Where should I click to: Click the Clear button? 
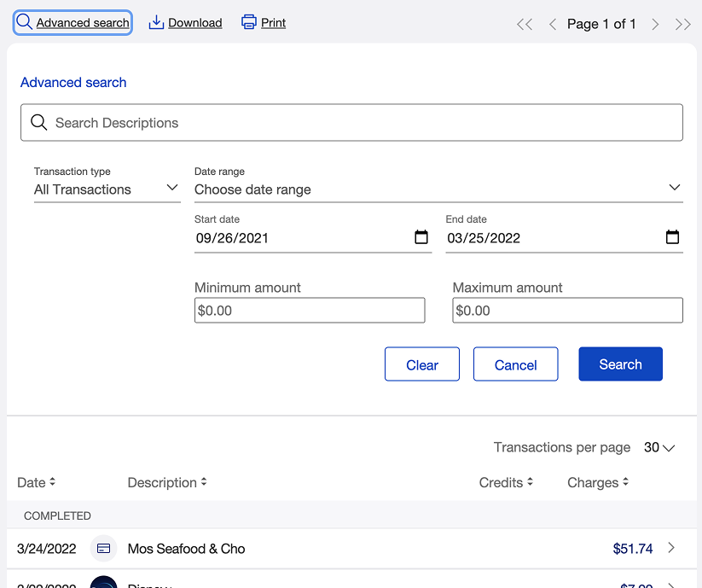tap(422, 364)
